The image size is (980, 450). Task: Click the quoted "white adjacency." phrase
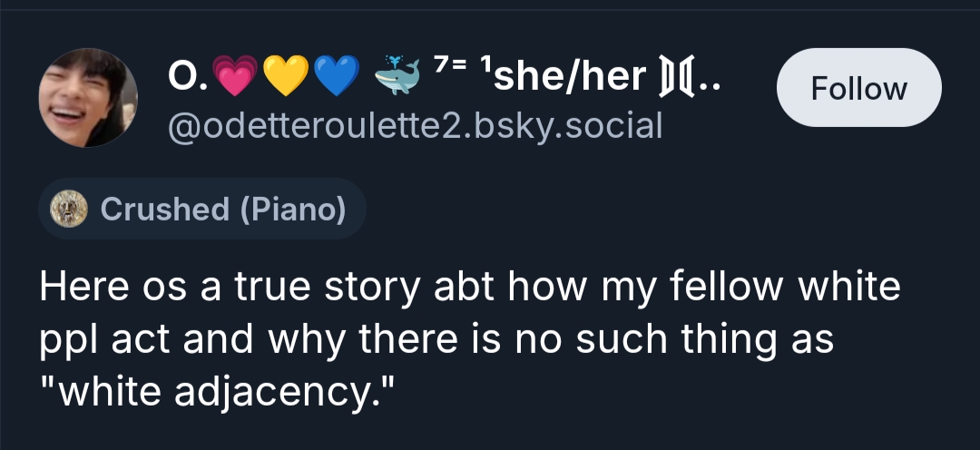click(x=218, y=394)
